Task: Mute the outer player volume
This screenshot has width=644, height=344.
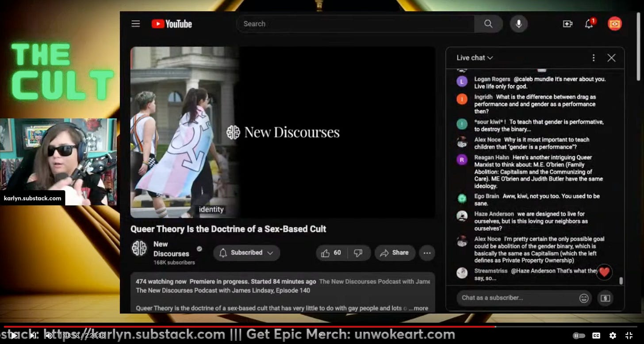Action: point(49,336)
